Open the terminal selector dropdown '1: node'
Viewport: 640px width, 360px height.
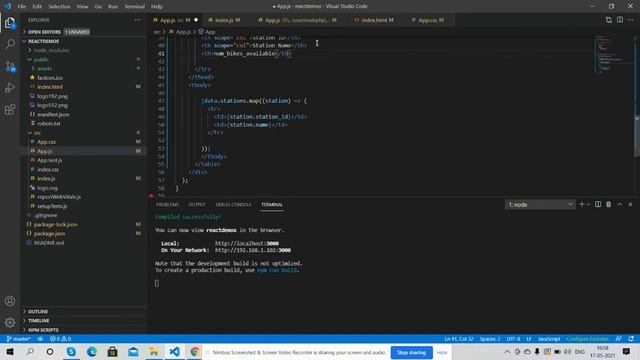tap(540, 204)
